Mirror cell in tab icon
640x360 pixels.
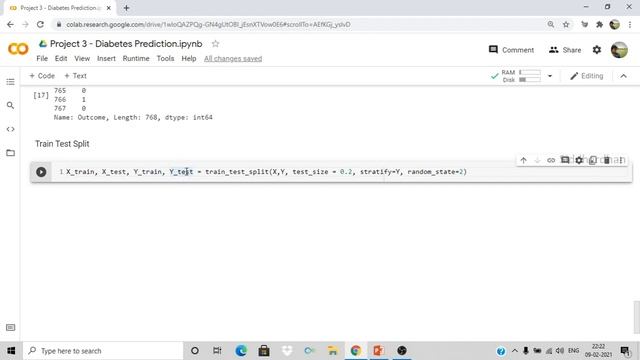tap(593, 160)
